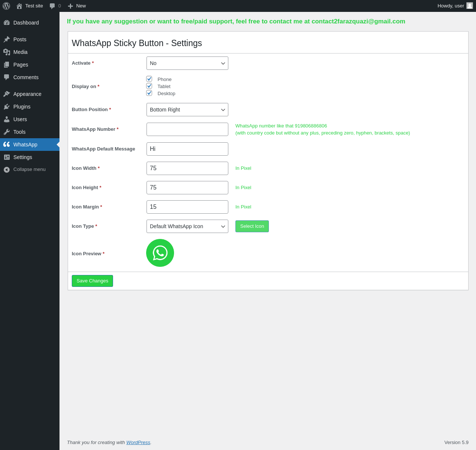This screenshot has height=450, width=476.
Task: Click the Posts pushpin icon
Action: coord(7,39)
